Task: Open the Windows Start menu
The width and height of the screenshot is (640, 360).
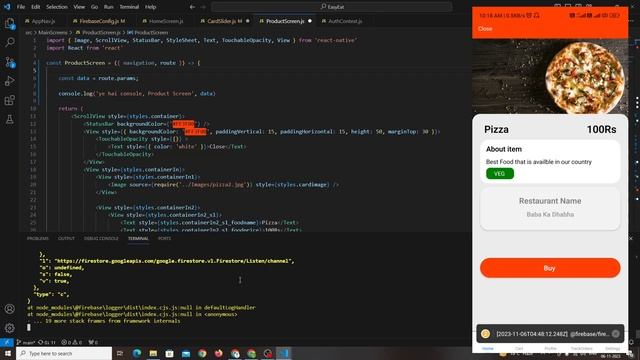Action: (8, 353)
